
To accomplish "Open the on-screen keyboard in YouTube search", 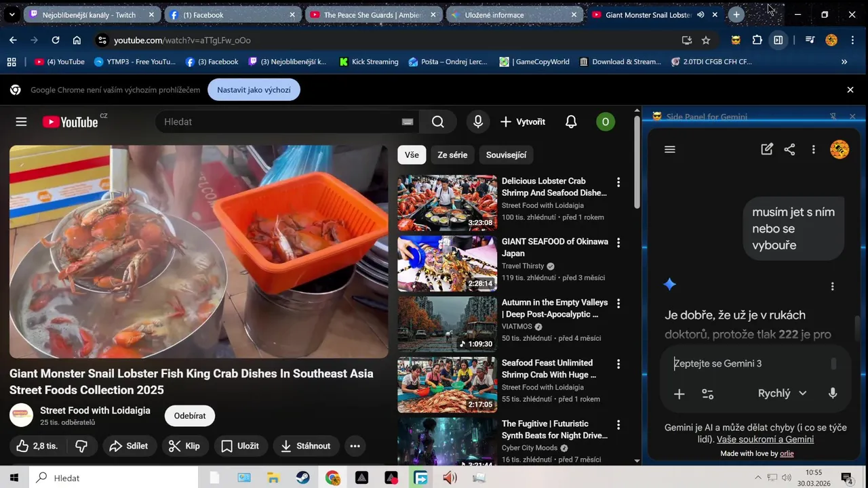I will click(x=407, y=122).
